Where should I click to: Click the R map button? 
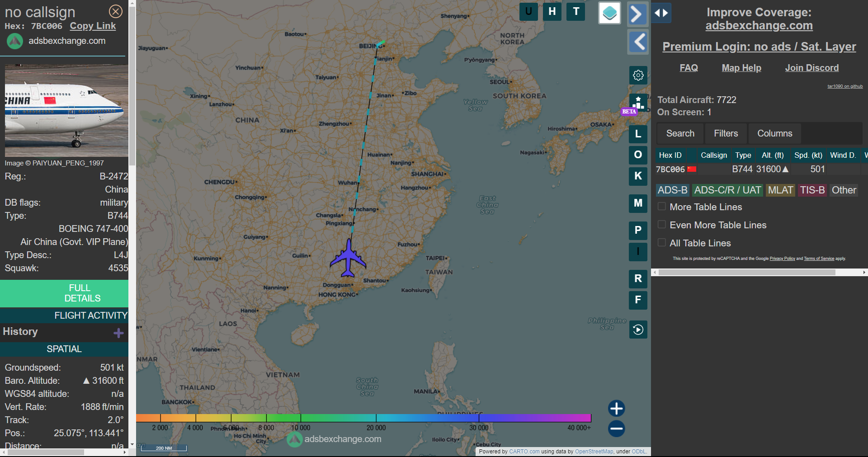coord(638,278)
